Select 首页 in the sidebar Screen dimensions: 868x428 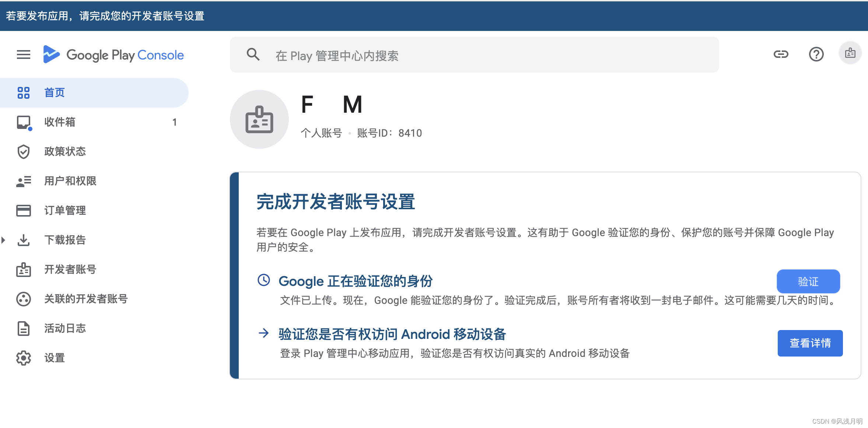pos(55,93)
